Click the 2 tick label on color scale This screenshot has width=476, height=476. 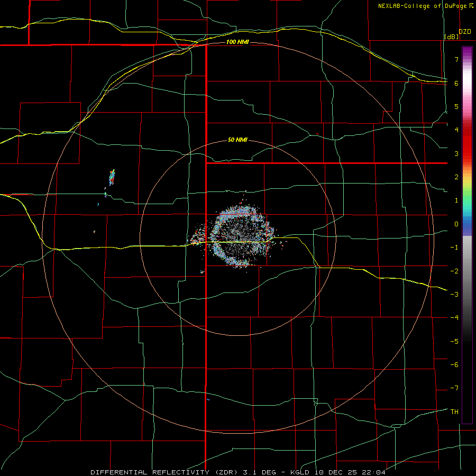(x=456, y=177)
